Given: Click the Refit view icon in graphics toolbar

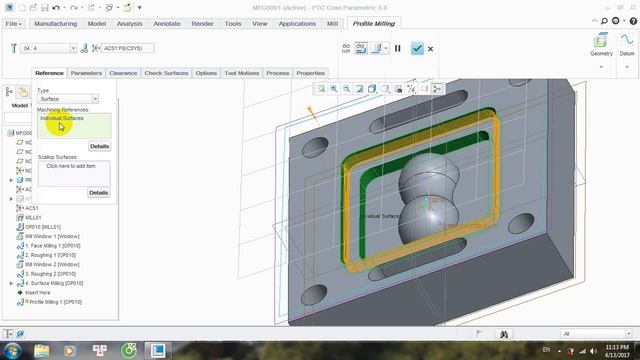Looking at the screenshot, I should click(321, 89).
